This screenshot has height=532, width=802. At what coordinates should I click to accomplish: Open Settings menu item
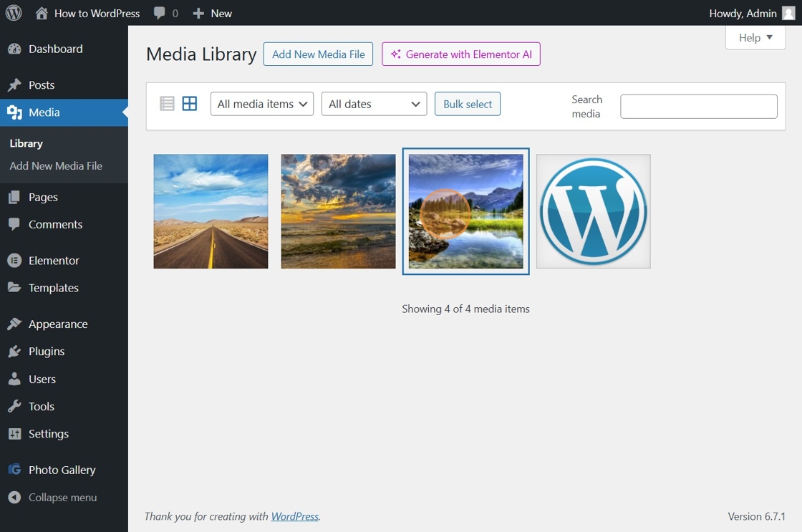point(49,434)
